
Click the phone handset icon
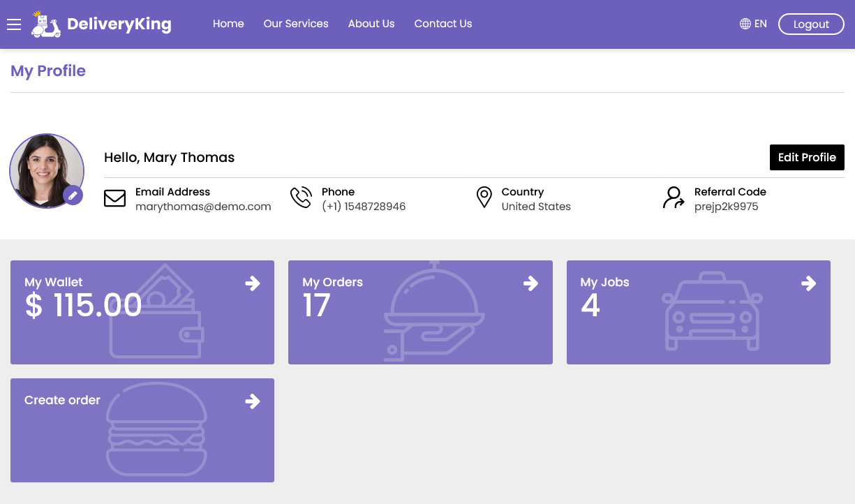(x=301, y=198)
